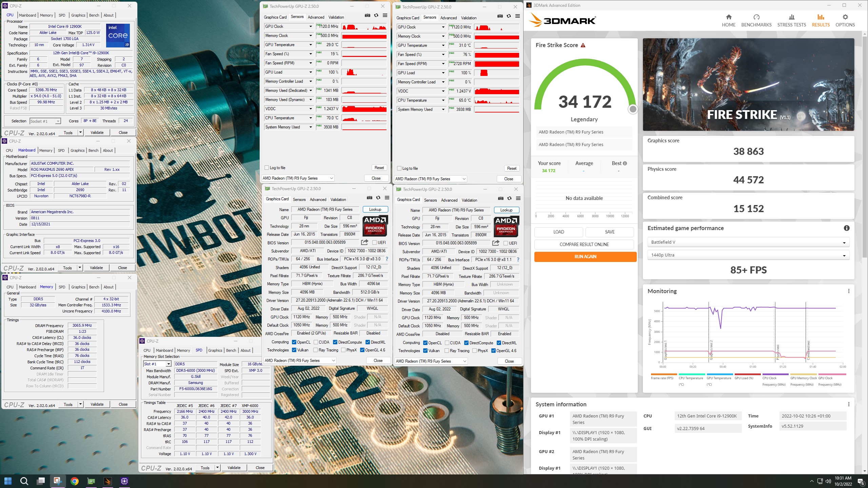Click Fire Strike score gauge knob
Viewport: 868px width, 488px height.
pyautogui.click(x=633, y=109)
